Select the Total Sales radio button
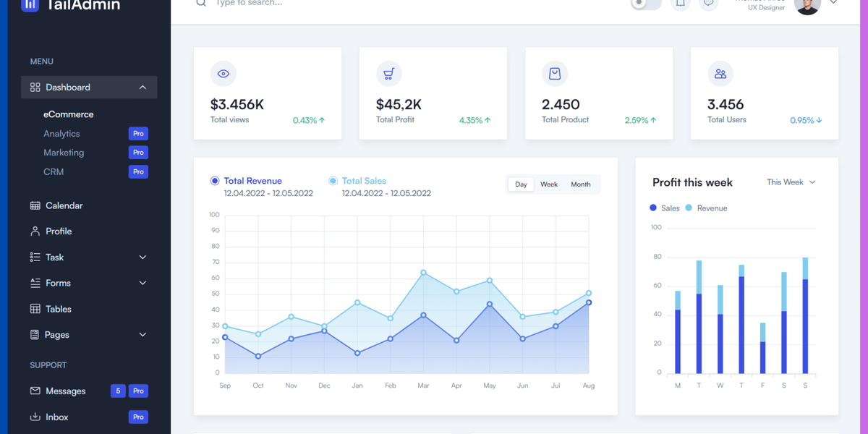The width and height of the screenshot is (868, 434). (333, 180)
